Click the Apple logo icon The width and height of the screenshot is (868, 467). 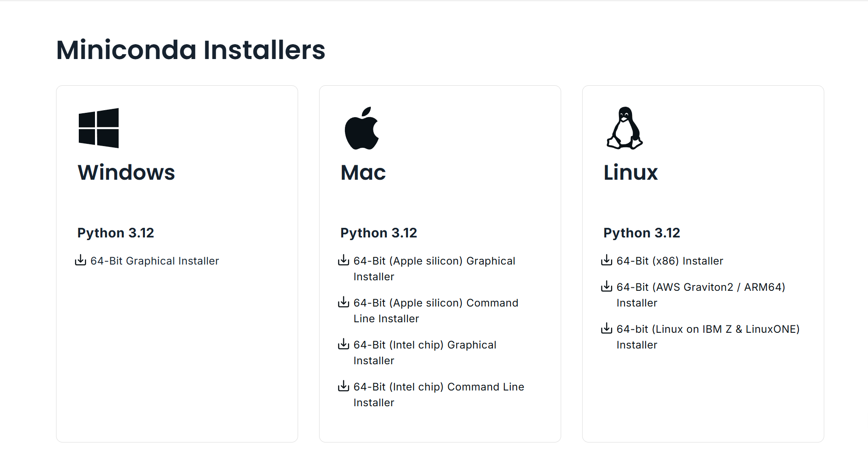click(362, 128)
